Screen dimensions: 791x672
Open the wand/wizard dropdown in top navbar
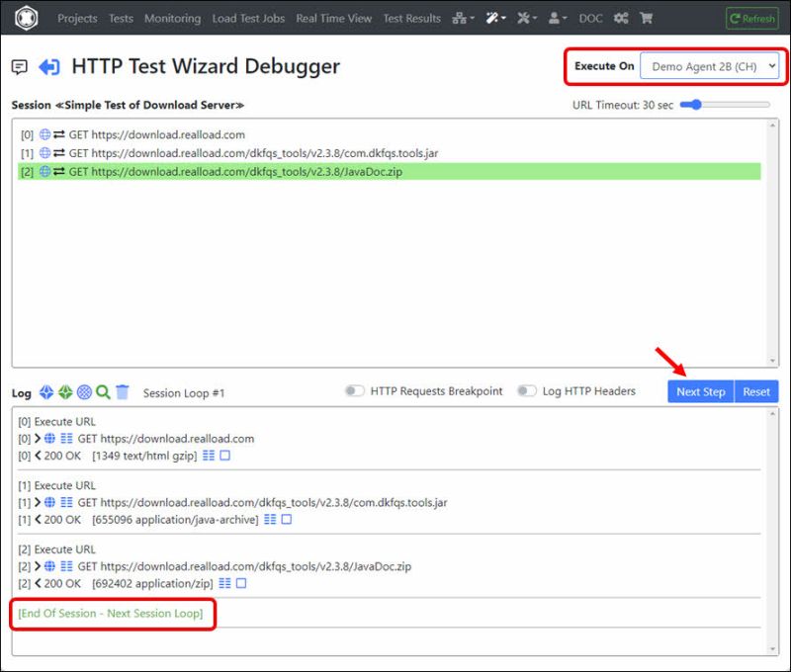(x=495, y=17)
